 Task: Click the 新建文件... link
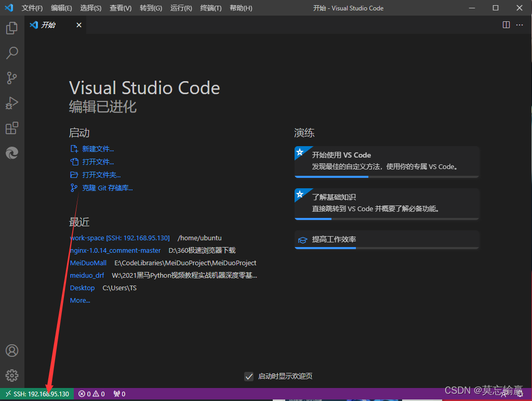click(98, 149)
